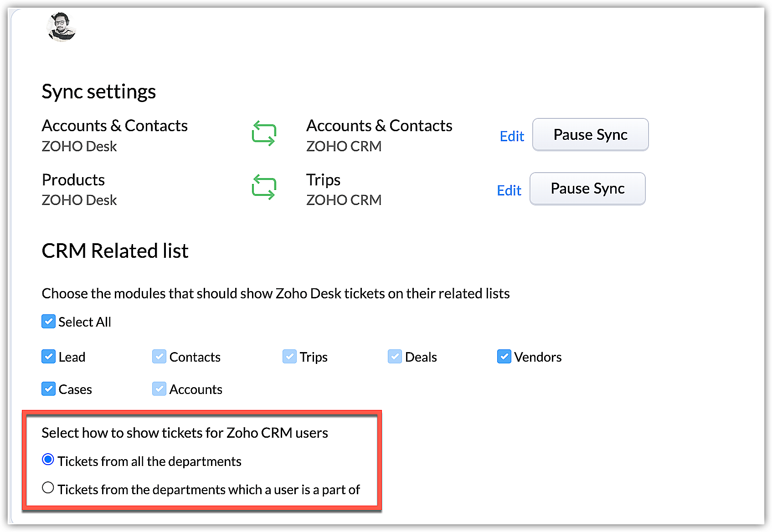Uncheck the Cases module checkbox

[49, 389]
